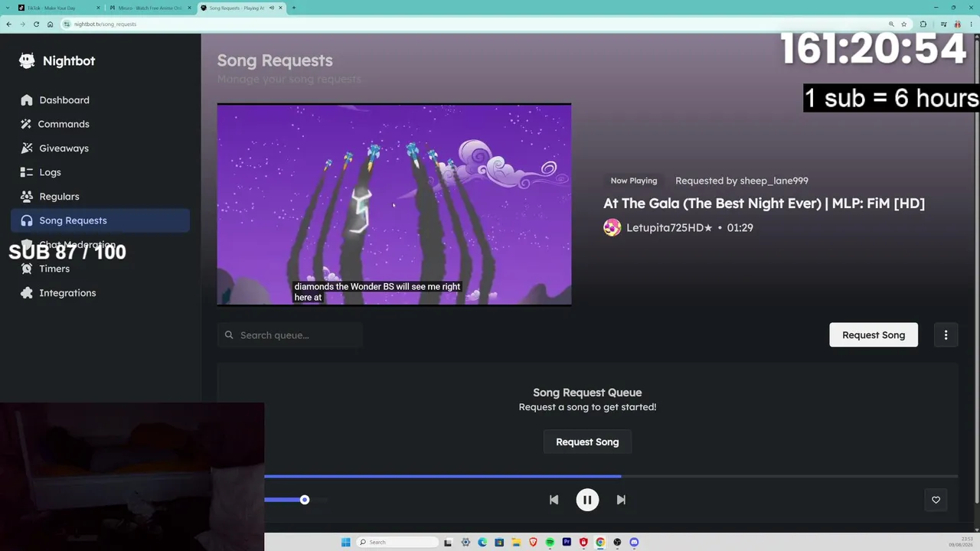Open the browser extensions puzzle menu
980x551 pixels.
point(923,24)
